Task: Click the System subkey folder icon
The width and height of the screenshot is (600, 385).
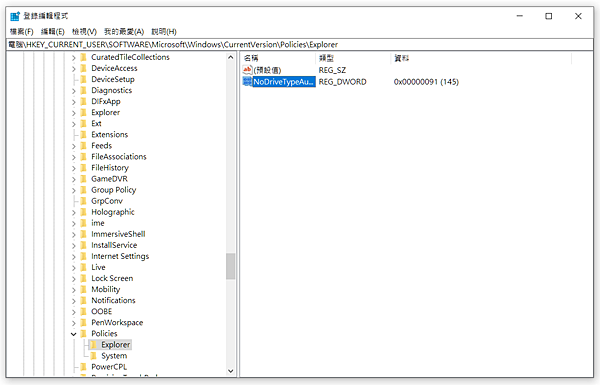Action: (x=94, y=356)
